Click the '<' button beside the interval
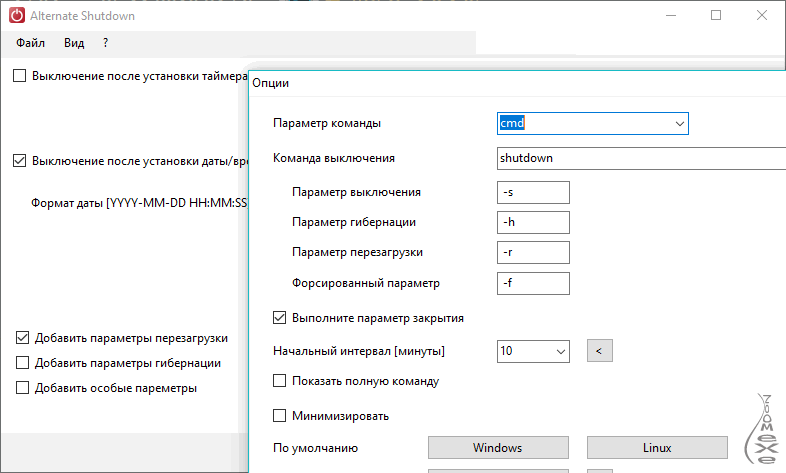Screen dimensions: 786x473 point(598,351)
